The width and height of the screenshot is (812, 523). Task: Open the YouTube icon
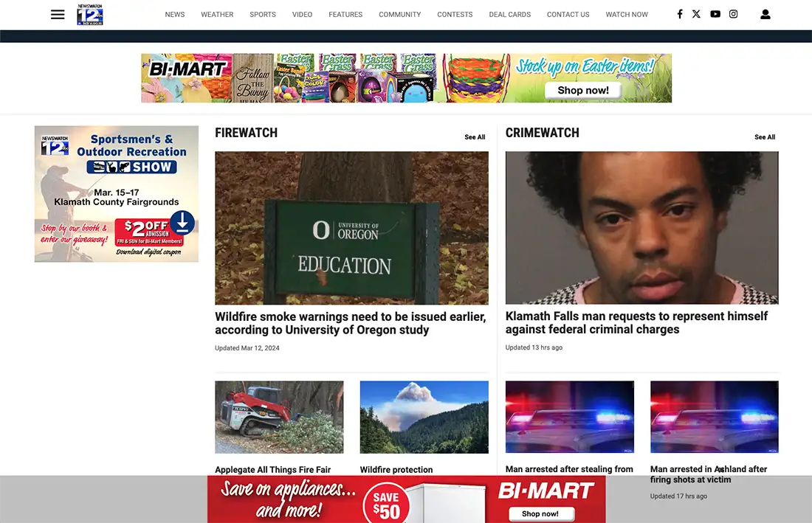715,14
